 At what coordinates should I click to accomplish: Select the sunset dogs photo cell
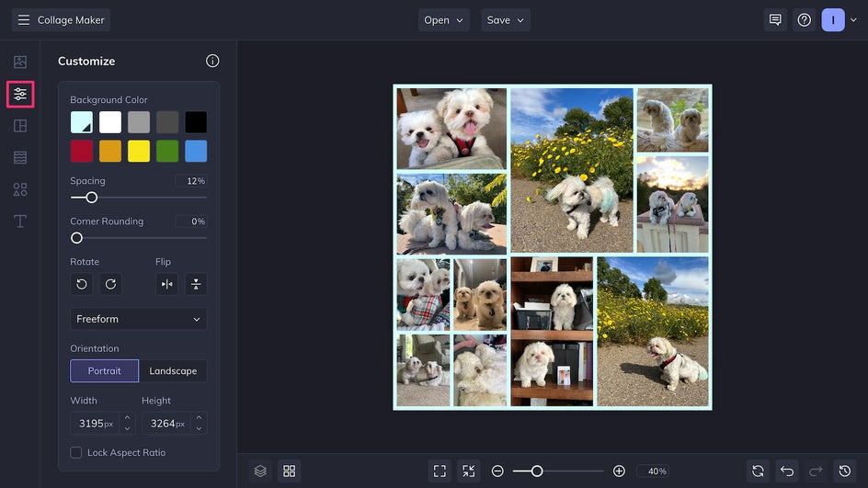click(x=672, y=204)
